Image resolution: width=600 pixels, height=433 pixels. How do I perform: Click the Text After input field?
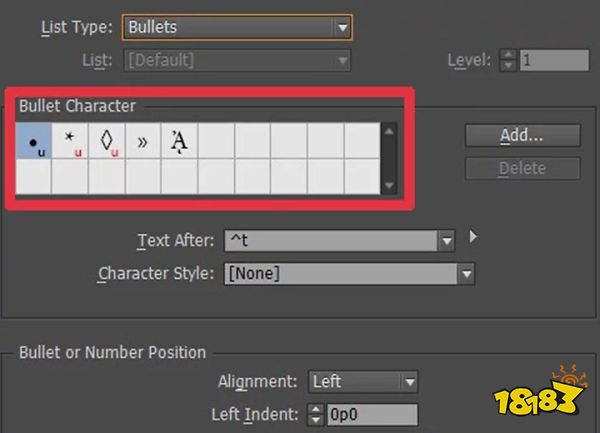click(x=328, y=240)
